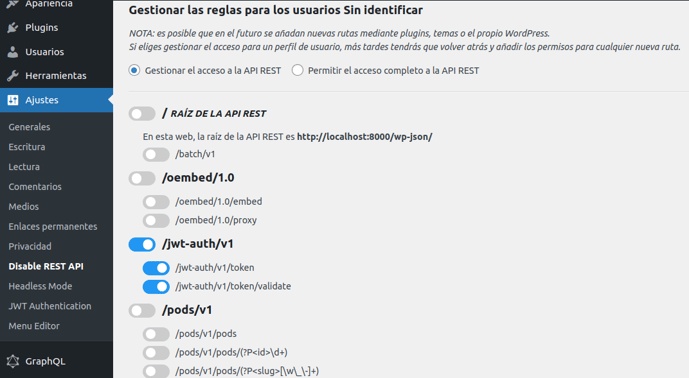Go to Escritura settings
The image size is (689, 378).
point(27,147)
